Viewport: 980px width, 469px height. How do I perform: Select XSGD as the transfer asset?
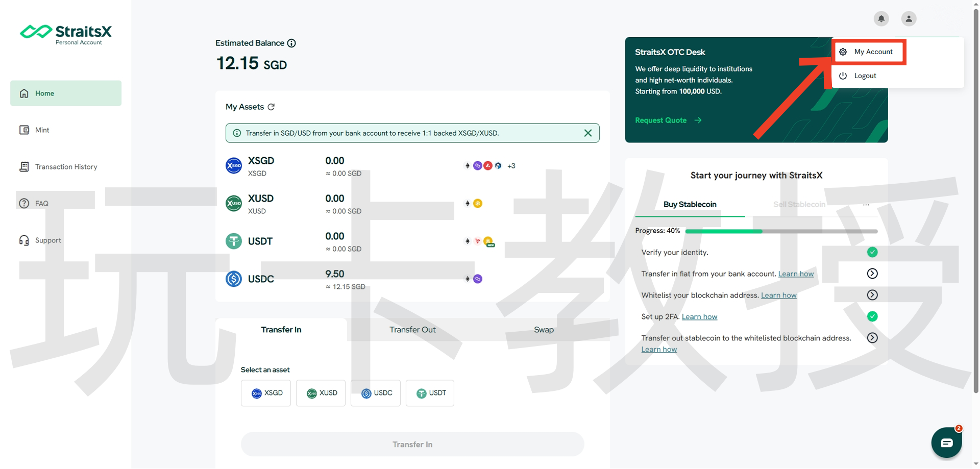point(266,393)
